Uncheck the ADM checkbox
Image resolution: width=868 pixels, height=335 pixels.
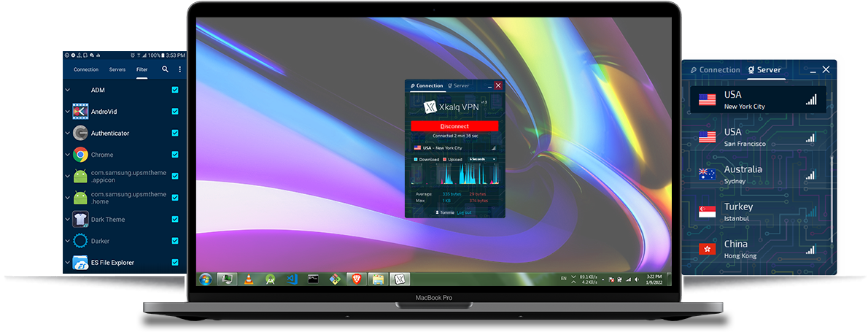coord(175,90)
